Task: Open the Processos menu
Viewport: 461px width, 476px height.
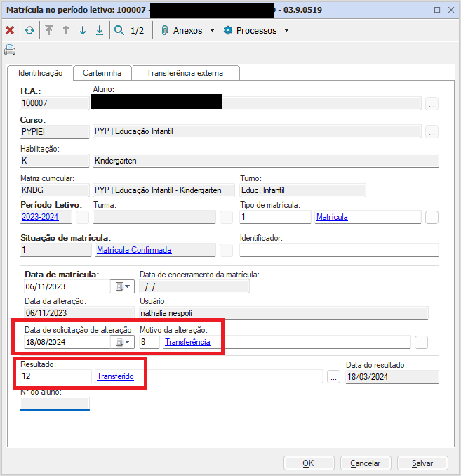Action: (256, 31)
